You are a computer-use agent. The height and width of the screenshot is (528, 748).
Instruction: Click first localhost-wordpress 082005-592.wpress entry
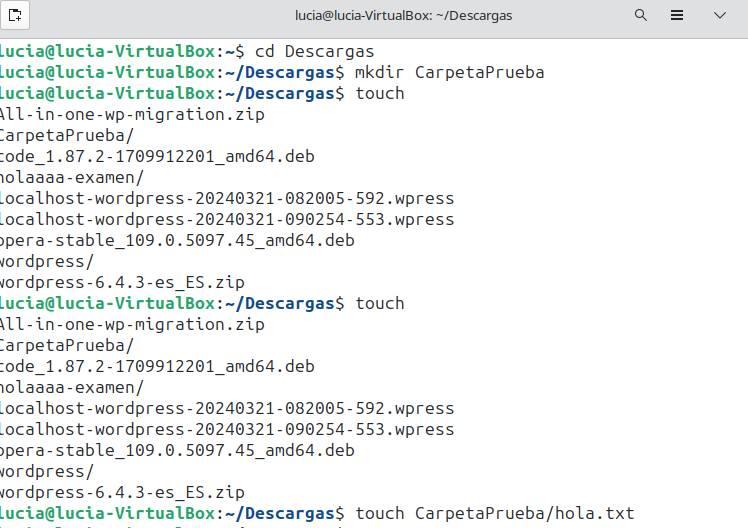click(226, 198)
